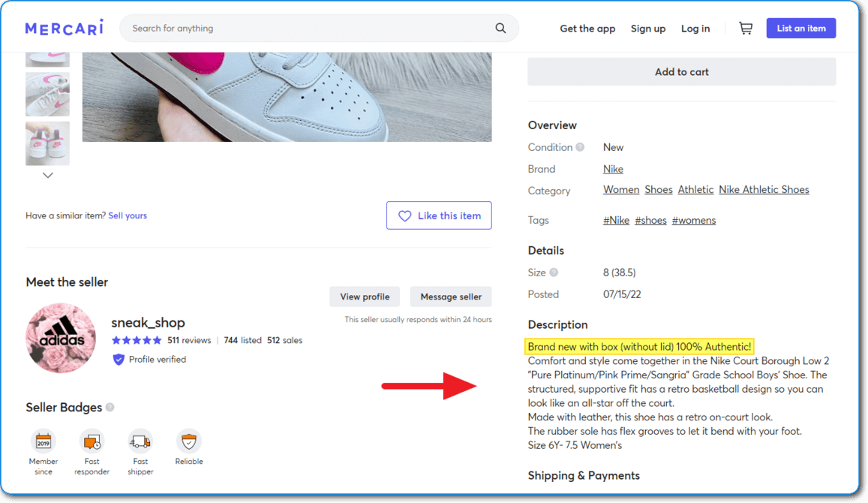
Task: Open Get the app link
Action: (587, 29)
